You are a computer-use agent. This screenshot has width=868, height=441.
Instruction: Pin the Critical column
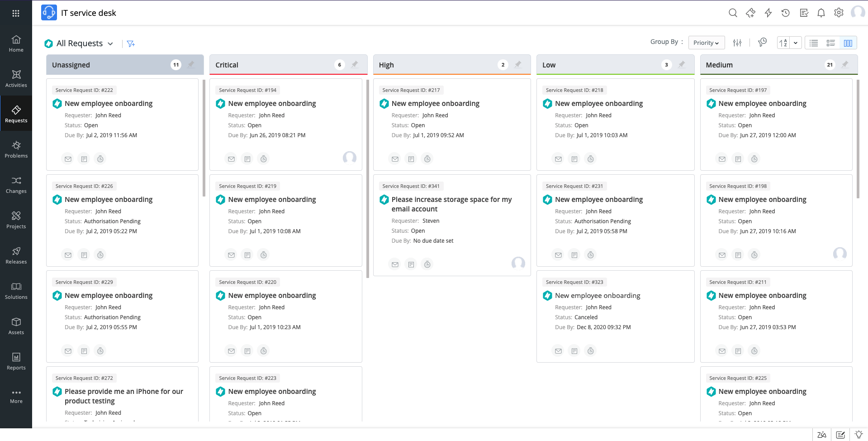coord(355,64)
